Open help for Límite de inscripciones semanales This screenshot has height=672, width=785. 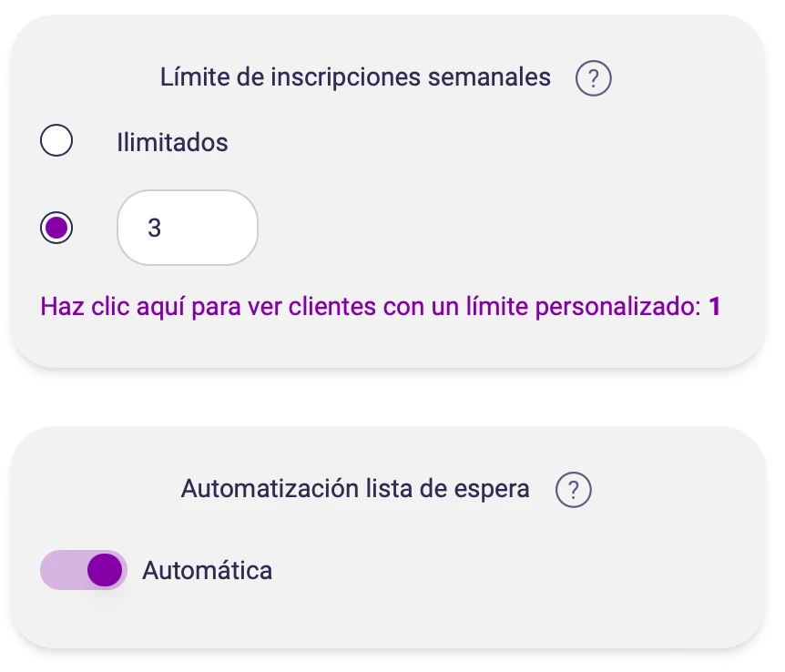coord(593,78)
